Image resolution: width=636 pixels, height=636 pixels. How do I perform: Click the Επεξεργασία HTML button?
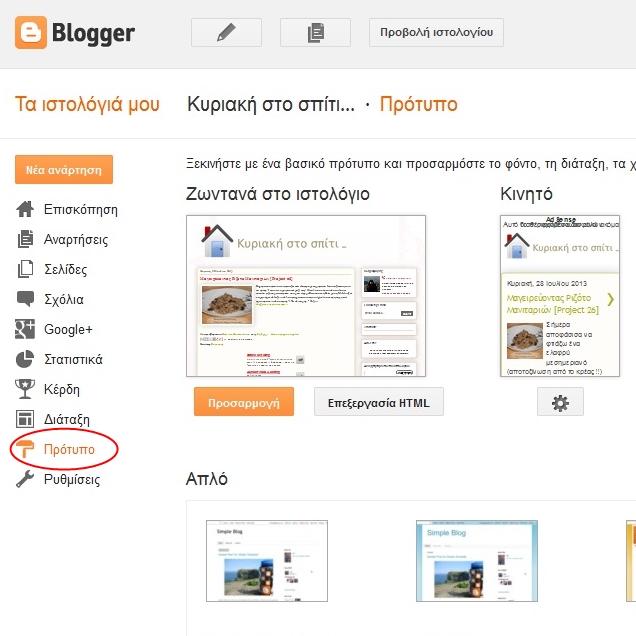(x=379, y=402)
